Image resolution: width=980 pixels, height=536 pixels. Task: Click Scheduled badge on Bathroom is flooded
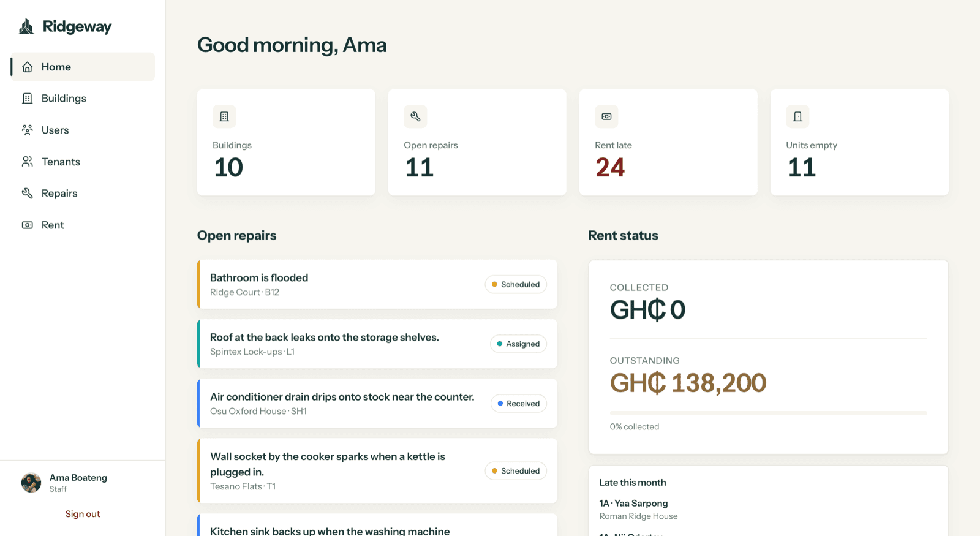(516, 284)
